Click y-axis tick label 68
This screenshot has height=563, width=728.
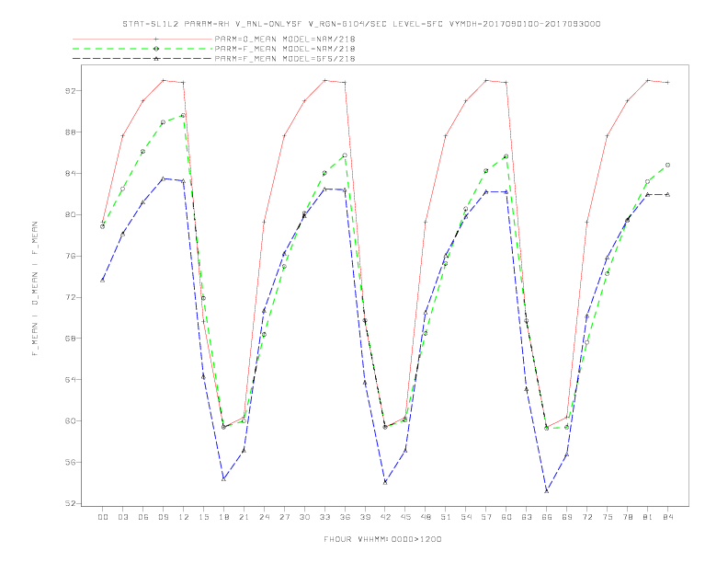[x=71, y=339]
